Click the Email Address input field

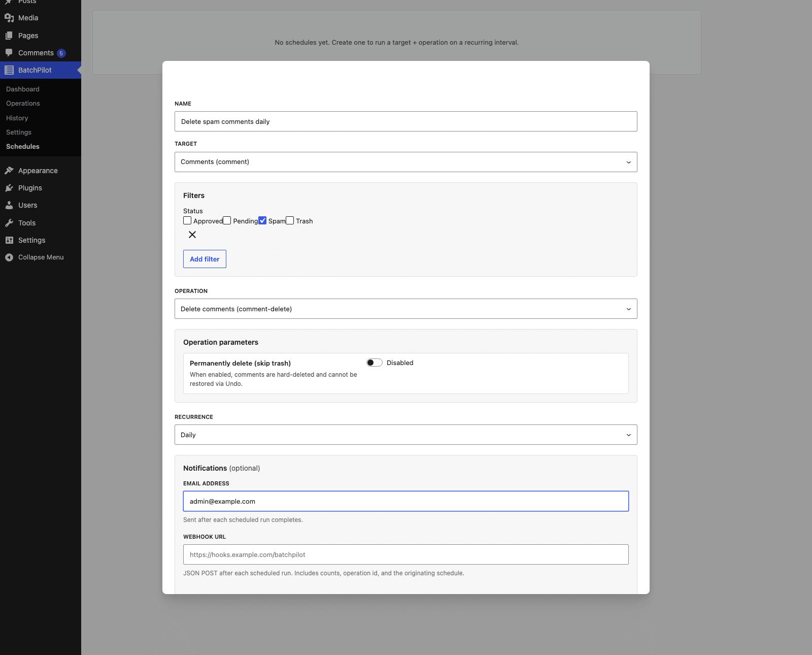click(x=406, y=501)
